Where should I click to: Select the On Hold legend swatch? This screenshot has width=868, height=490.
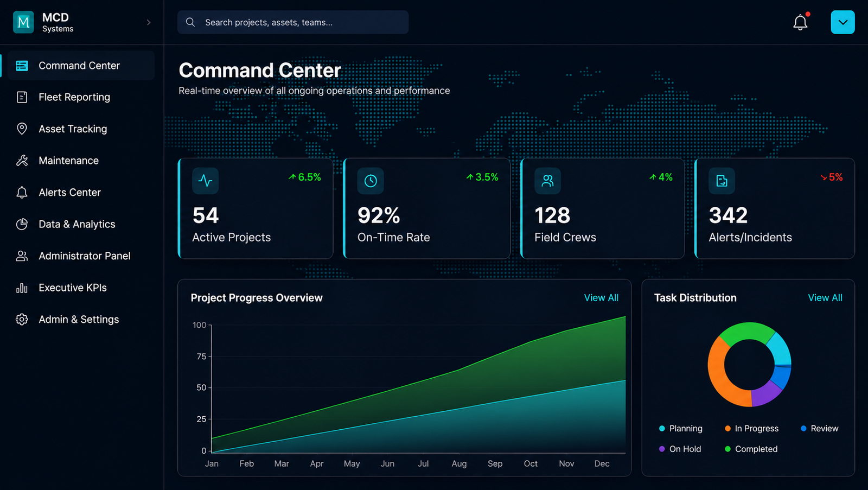(x=662, y=449)
